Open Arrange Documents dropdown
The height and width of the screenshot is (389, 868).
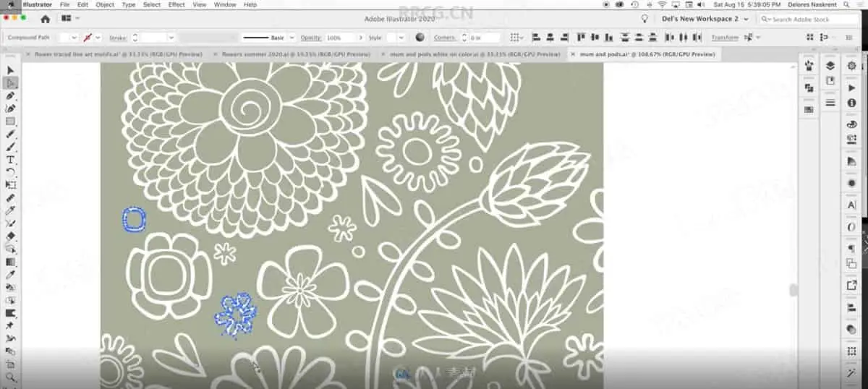[x=70, y=19]
